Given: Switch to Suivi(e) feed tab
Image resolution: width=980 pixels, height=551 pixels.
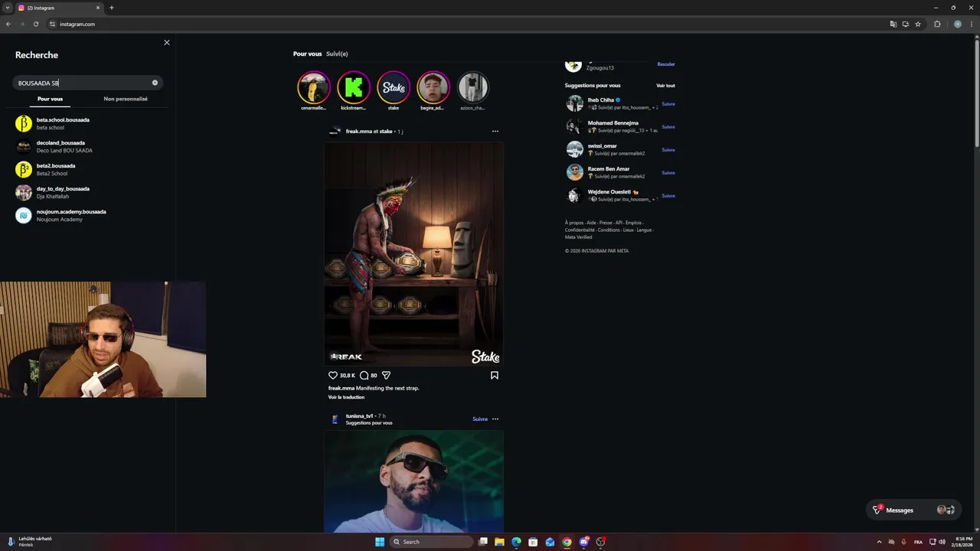Looking at the screenshot, I should pos(337,54).
